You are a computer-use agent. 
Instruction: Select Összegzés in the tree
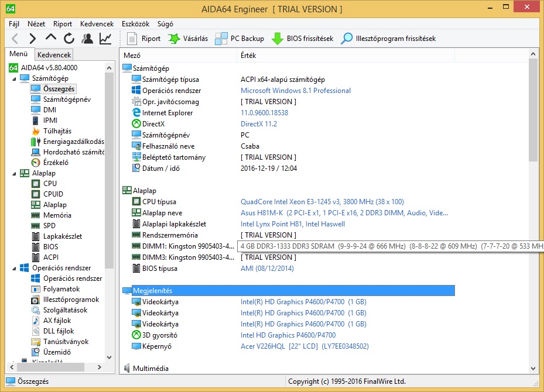point(59,89)
